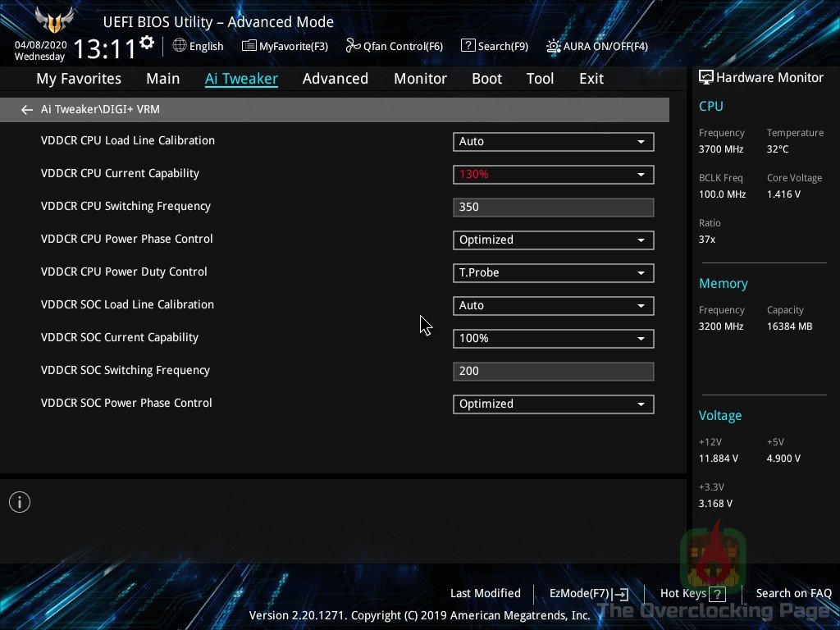Open Qfan Control fan icon
840x630 pixels.
pos(353,46)
